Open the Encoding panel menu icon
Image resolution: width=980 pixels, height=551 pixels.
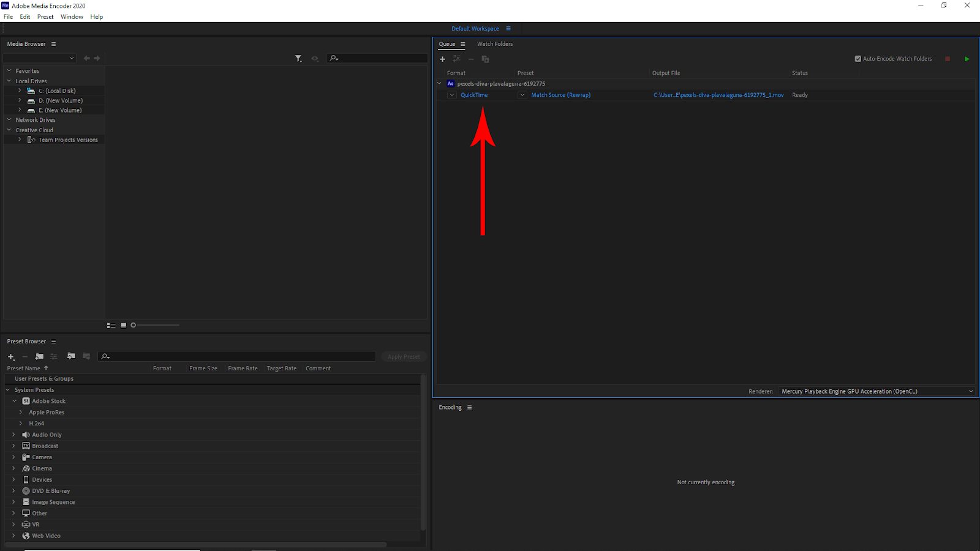pos(470,407)
